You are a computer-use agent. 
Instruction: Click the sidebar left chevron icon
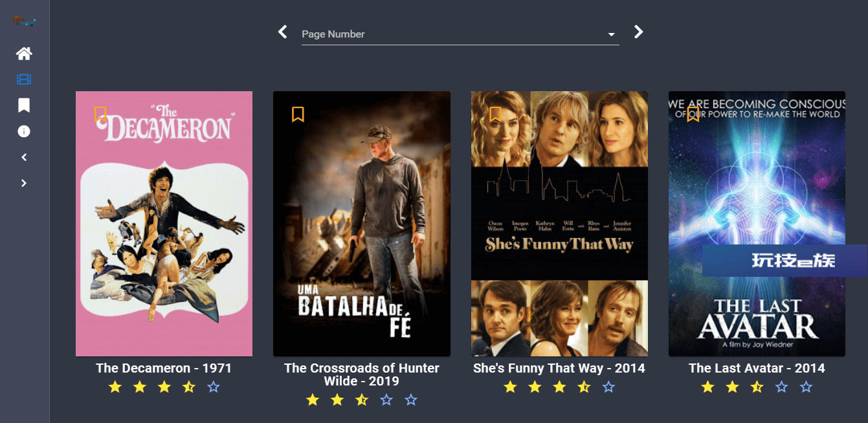coord(24,157)
